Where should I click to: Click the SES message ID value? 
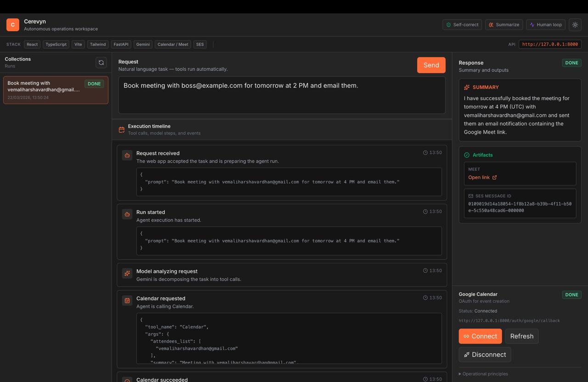click(520, 207)
